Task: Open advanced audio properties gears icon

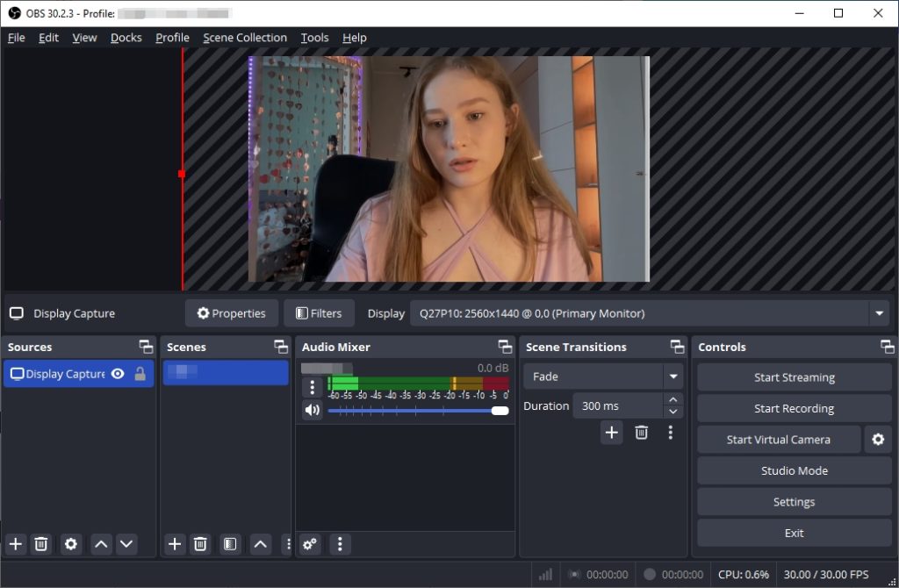Action: 310,544
